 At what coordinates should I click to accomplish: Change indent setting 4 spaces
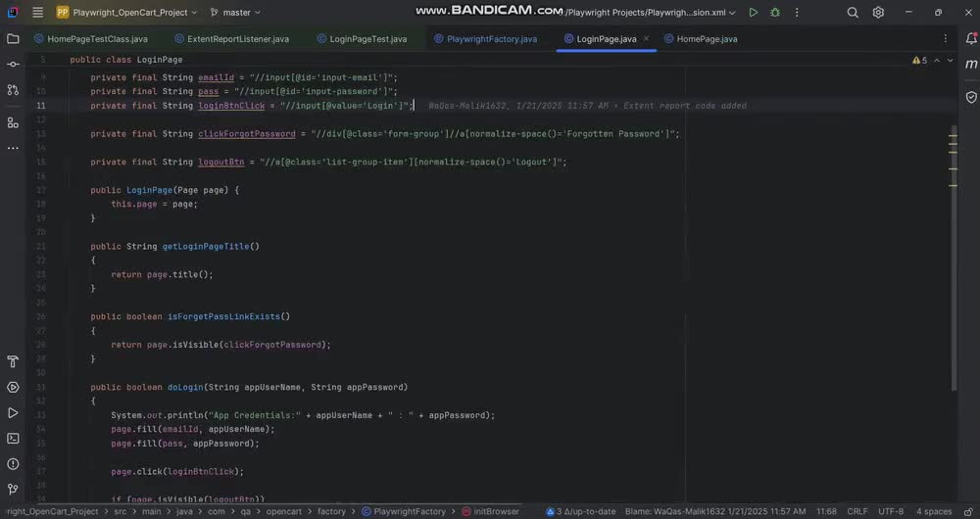(934, 511)
